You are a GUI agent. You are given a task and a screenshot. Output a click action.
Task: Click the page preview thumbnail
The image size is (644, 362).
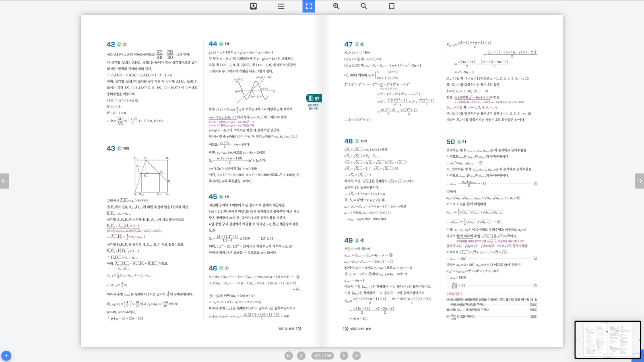[607, 339]
